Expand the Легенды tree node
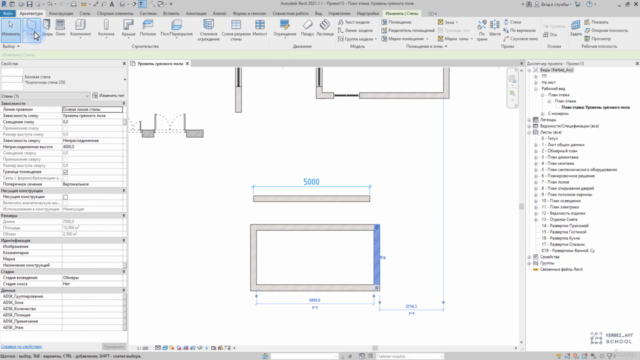Viewport: 640px width, 360px height. coord(529,120)
